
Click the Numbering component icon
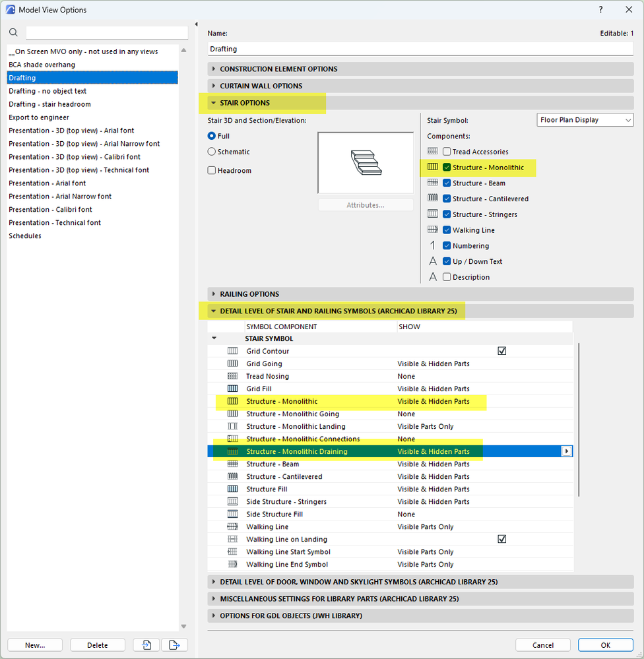(x=433, y=245)
